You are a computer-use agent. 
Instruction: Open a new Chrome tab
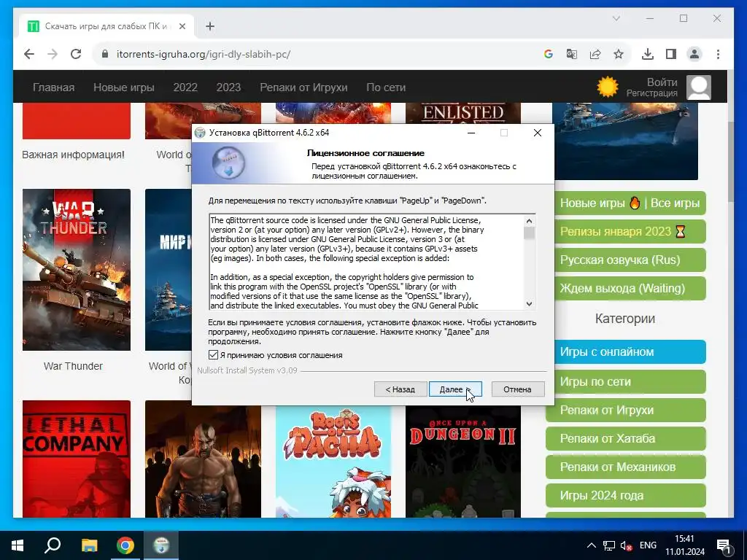[x=210, y=26]
